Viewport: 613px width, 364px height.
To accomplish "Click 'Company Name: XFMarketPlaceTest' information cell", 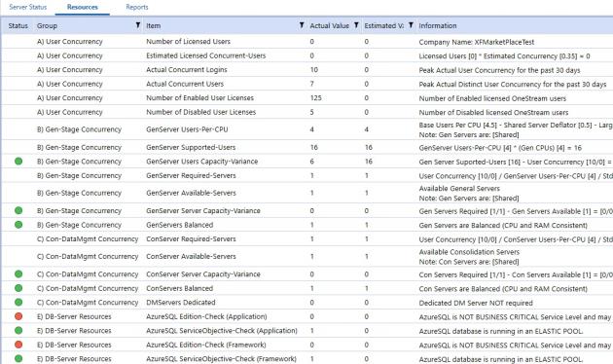I will (x=476, y=42).
